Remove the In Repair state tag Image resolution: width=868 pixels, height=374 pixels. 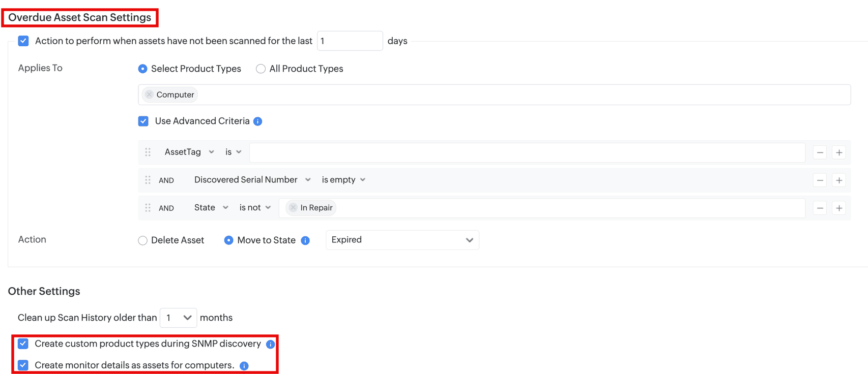click(293, 208)
